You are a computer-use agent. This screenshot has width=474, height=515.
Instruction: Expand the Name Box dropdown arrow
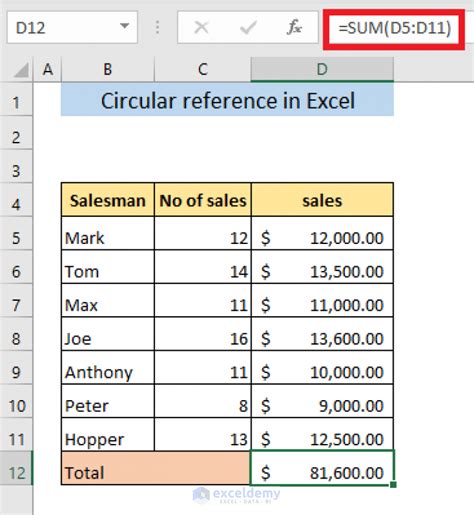125,26
